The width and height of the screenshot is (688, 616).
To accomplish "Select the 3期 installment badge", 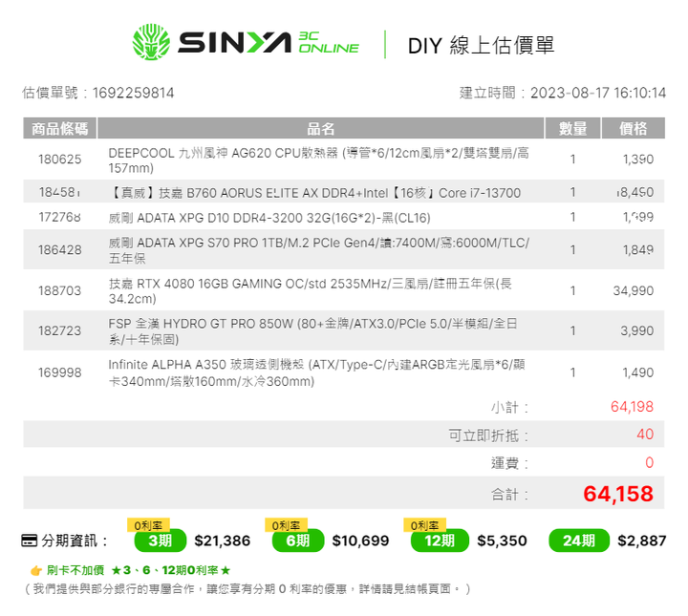I will coord(161,541).
